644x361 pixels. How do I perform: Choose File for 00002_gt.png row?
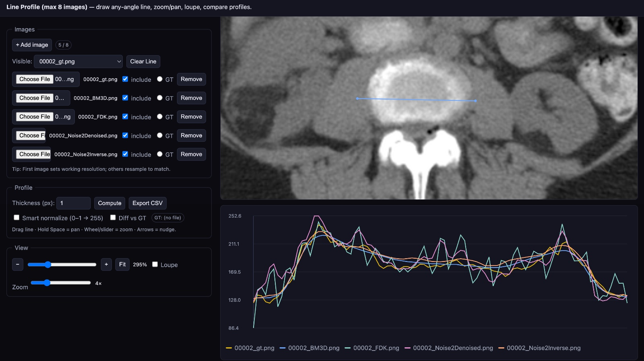point(35,79)
